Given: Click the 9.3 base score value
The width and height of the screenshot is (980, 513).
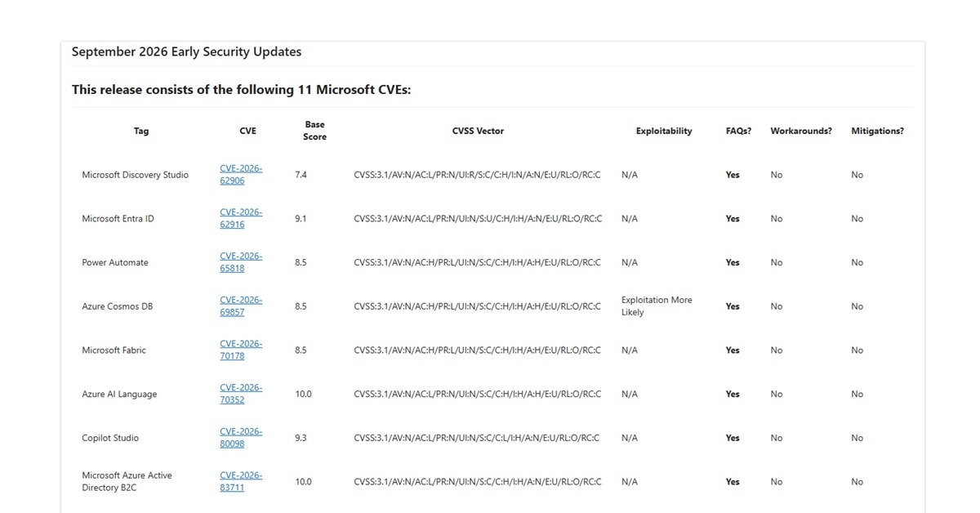Looking at the screenshot, I should point(301,438).
